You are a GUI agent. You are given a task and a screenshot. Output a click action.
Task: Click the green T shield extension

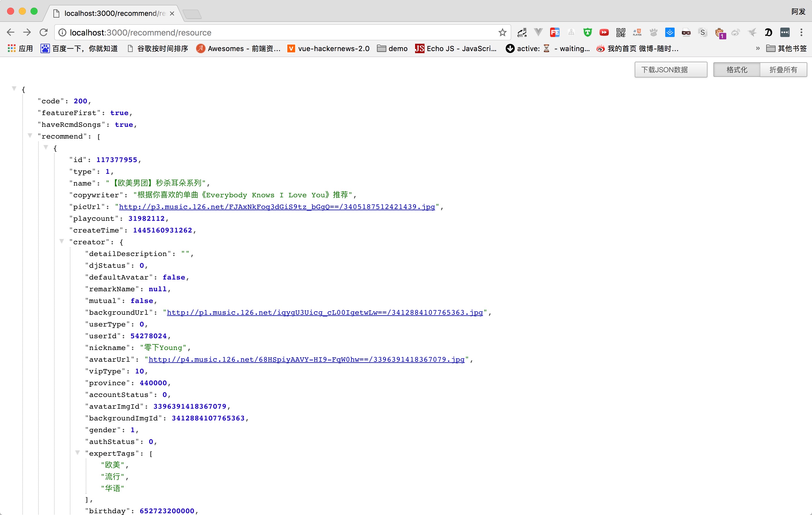[587, 32]
